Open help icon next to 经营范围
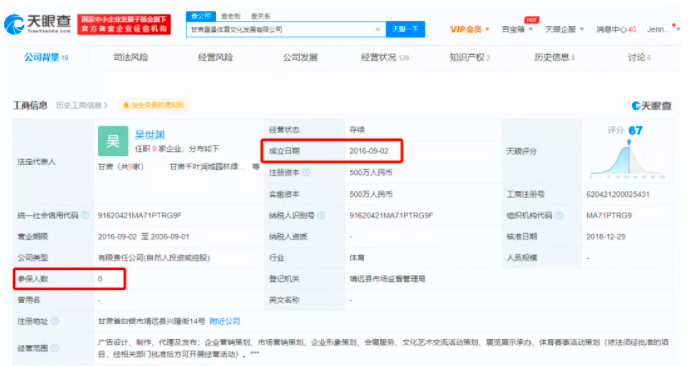Screen dimensions: 689x366 pos(54,348)
